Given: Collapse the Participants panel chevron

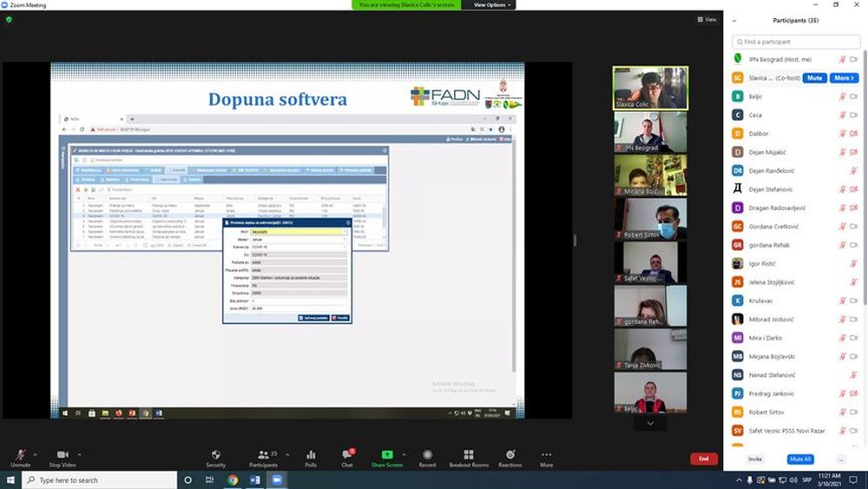Looking at the screenshot, I should click(734, 21).
